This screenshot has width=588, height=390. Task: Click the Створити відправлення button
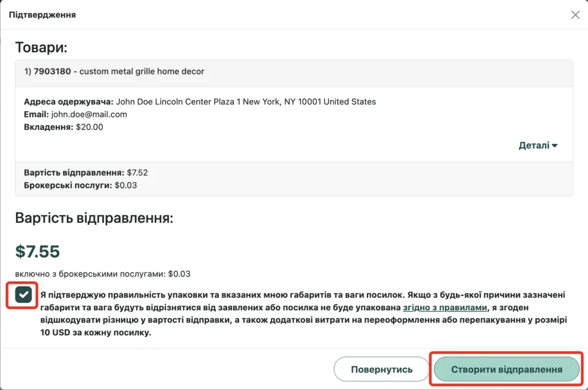coord(506,369)
